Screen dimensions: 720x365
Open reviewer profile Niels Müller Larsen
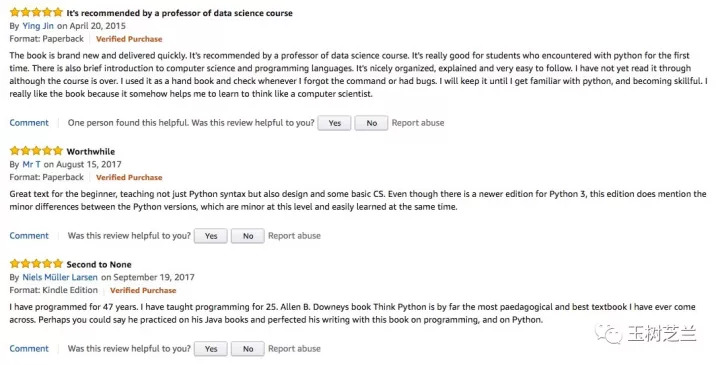click(x=60, y=277)
